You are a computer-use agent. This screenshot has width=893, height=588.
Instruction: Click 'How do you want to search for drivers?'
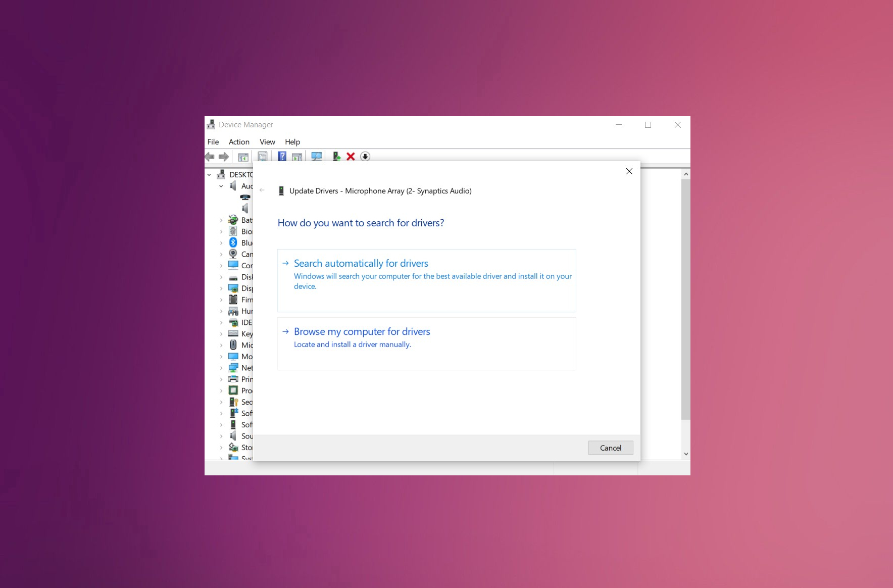[361, 223]
